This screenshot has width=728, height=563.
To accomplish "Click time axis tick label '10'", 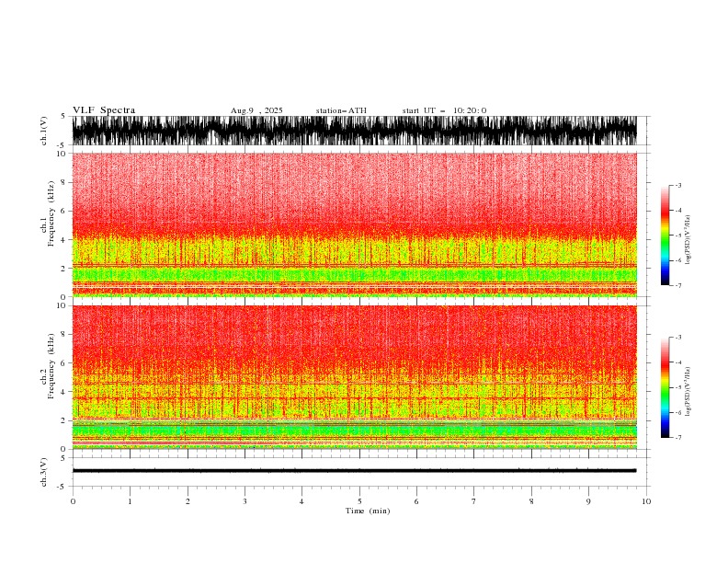I will [x=646, y=501].
